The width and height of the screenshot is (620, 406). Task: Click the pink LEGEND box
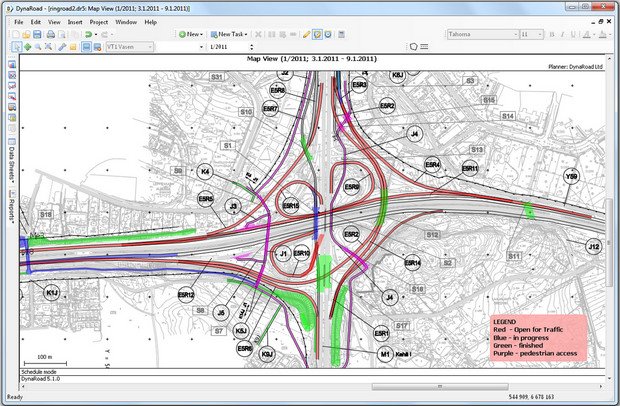[539, 338]
